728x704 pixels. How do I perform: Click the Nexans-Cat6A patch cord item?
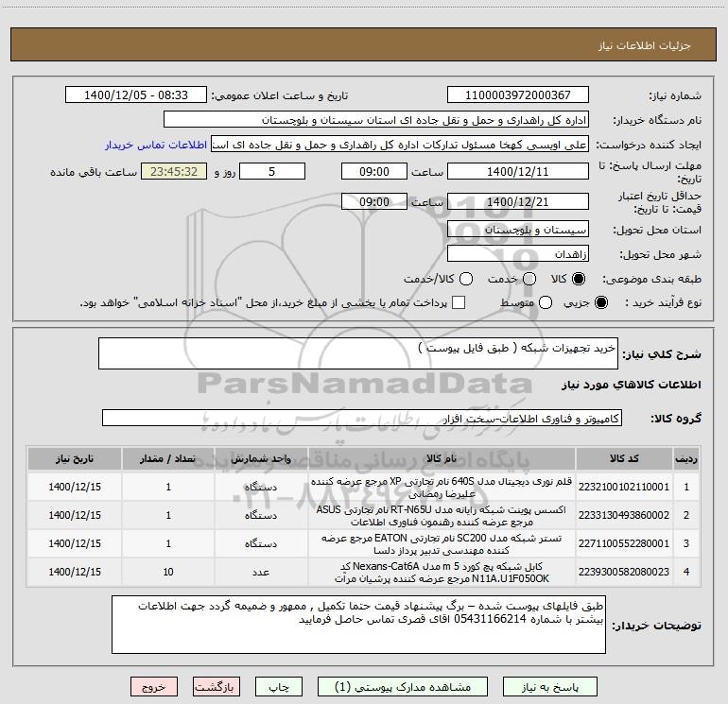coord(442,572)
